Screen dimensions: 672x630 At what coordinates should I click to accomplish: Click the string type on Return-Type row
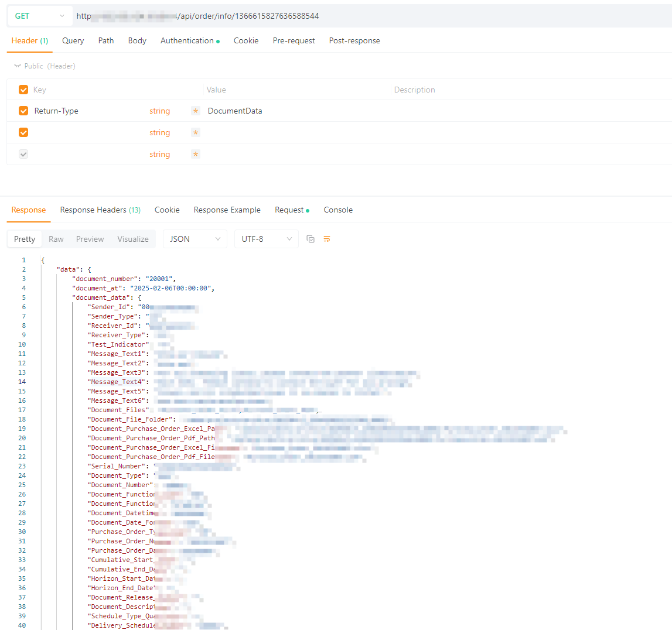[x=159, y=111]
